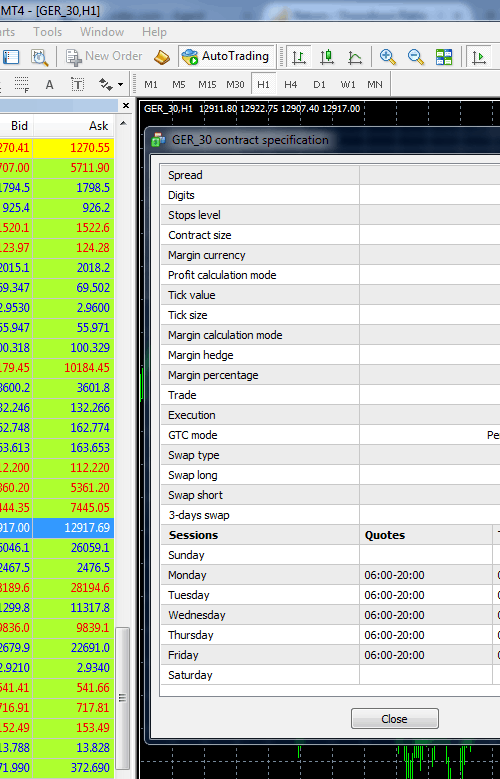Select the Fibonacci retracement tool
Screen dimensions: 500x779
(22, 84)
